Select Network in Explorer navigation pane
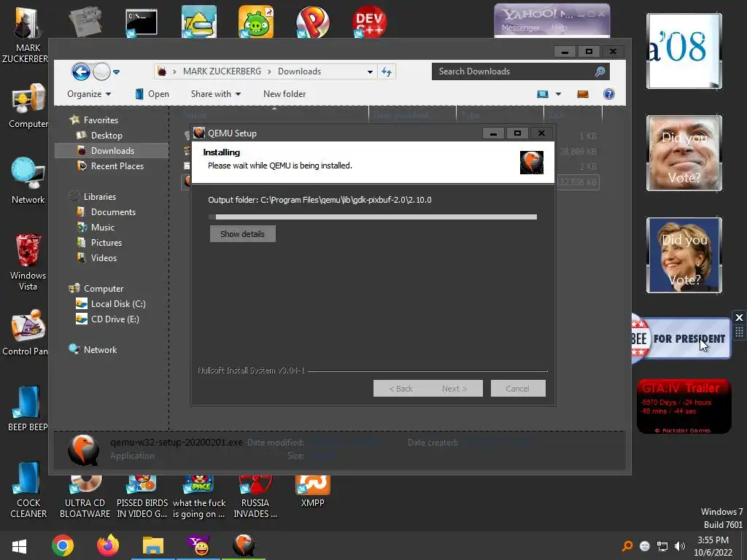Screen dimensions: 747x560 point(100,349)
